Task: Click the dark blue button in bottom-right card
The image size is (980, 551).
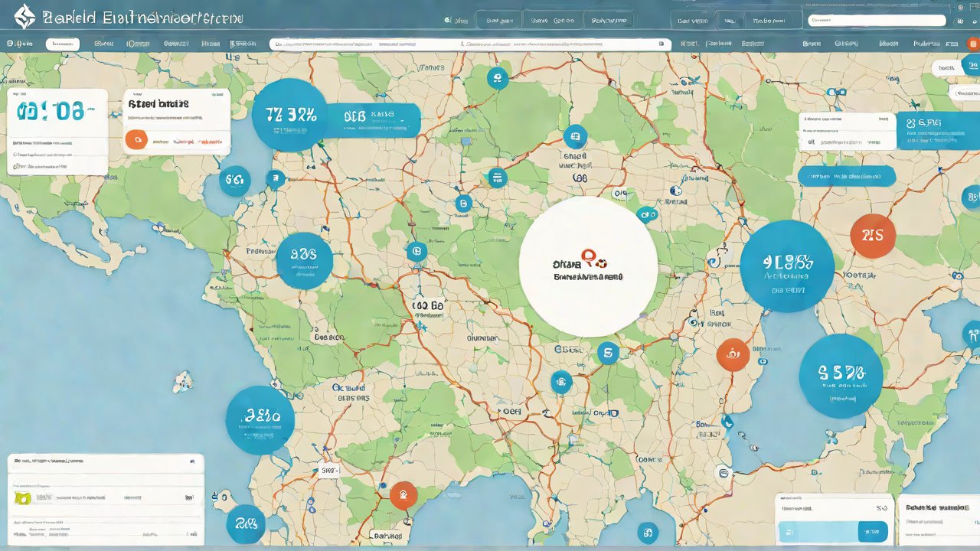Action: [x=872, y=531]
